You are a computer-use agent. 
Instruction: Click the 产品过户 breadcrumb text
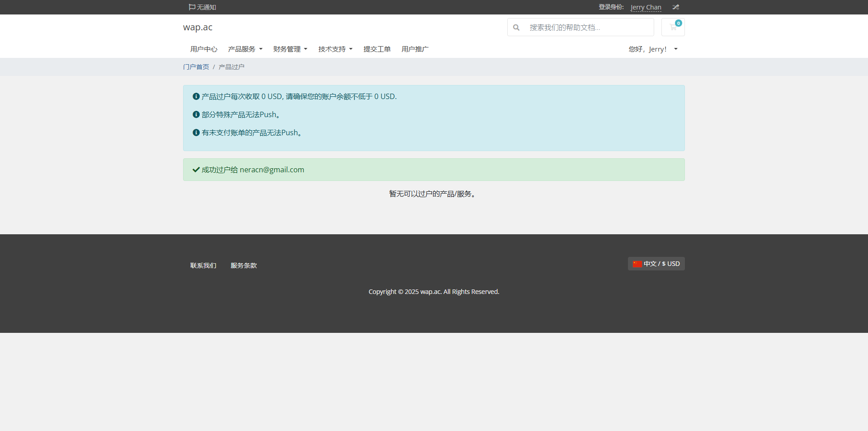tap(231, 67)
